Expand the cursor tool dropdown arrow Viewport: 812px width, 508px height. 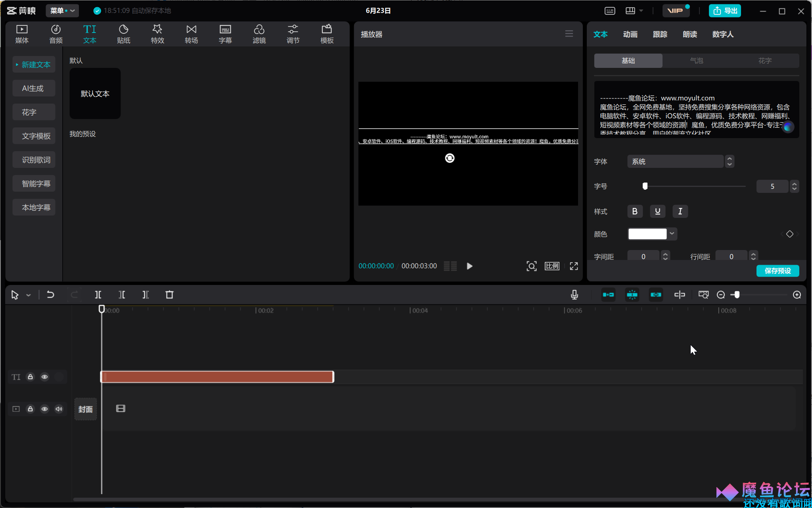click(29, 295)
